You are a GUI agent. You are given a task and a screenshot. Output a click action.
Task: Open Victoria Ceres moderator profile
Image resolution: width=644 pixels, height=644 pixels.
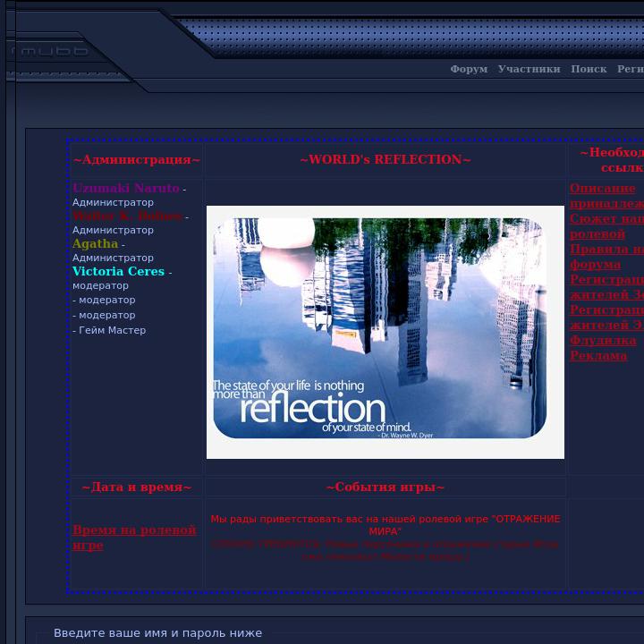point(118,271)
